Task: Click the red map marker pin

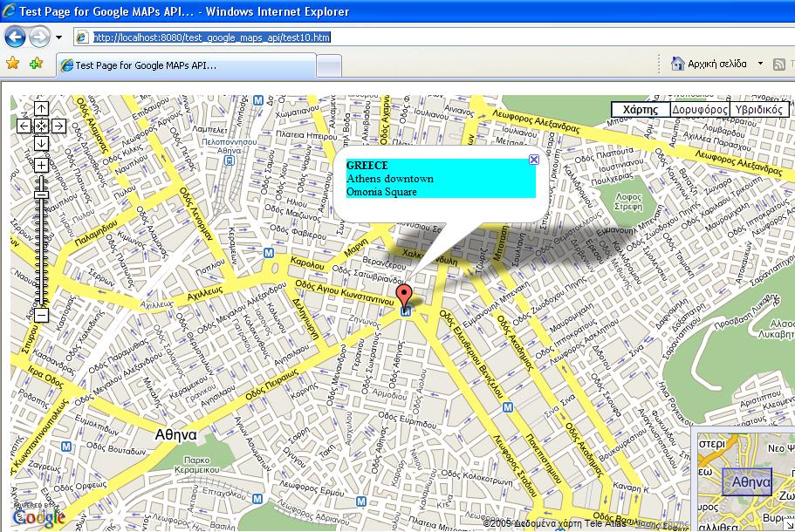Action: tap(403, 295)
